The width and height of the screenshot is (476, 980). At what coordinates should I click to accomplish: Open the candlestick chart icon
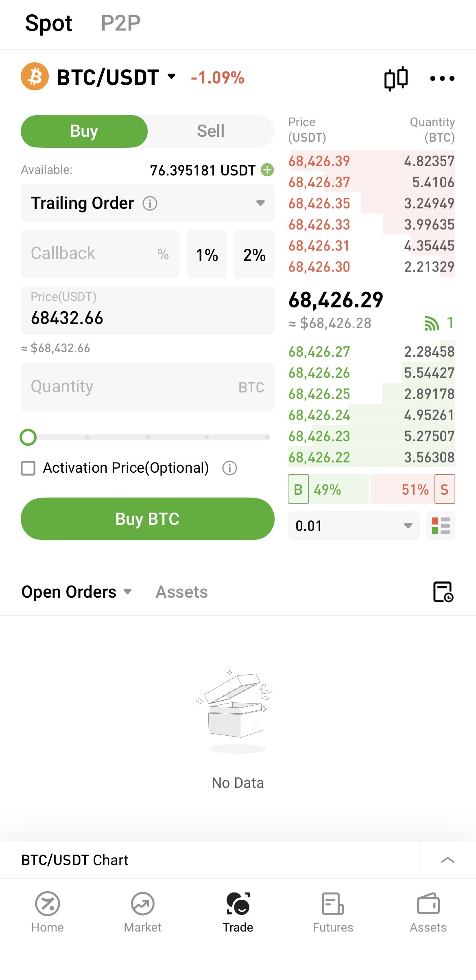point(396,78)
